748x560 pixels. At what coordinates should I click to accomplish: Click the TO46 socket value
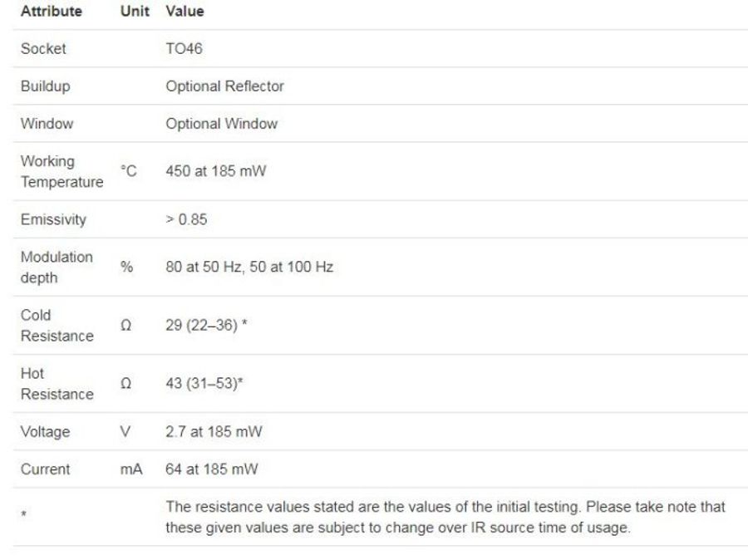184,49
